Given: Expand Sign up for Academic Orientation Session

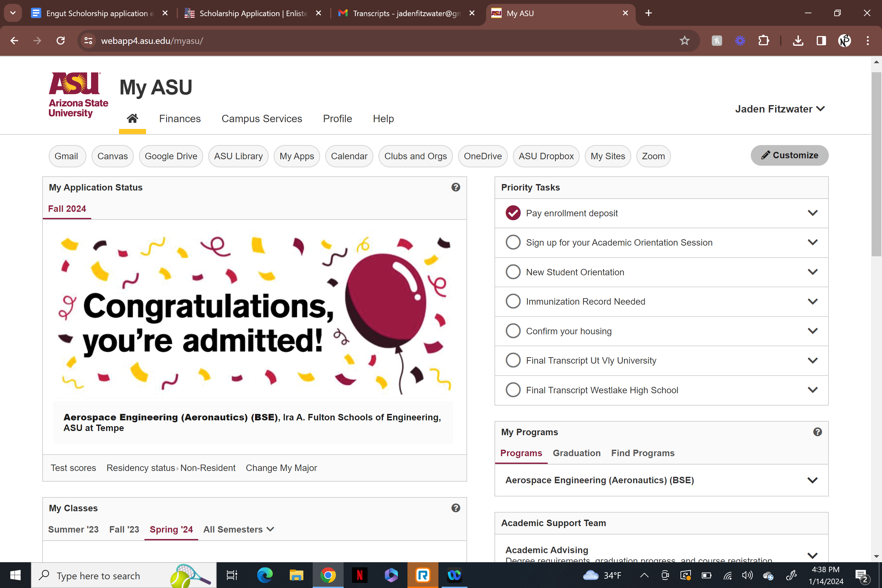Looking at the screenshot, I should coord(812,242).
